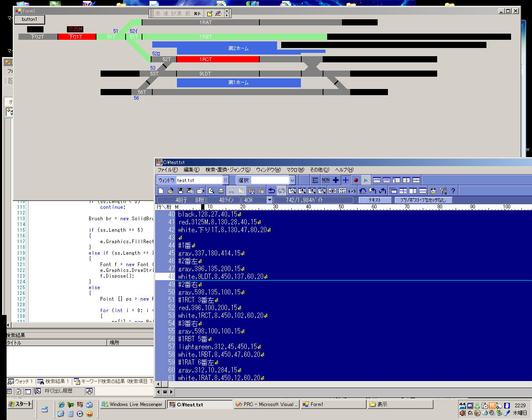Viewport: 532px width, 420px height.
Task: Expand the 選択 combo box dropdown
Action: (292, 180)
